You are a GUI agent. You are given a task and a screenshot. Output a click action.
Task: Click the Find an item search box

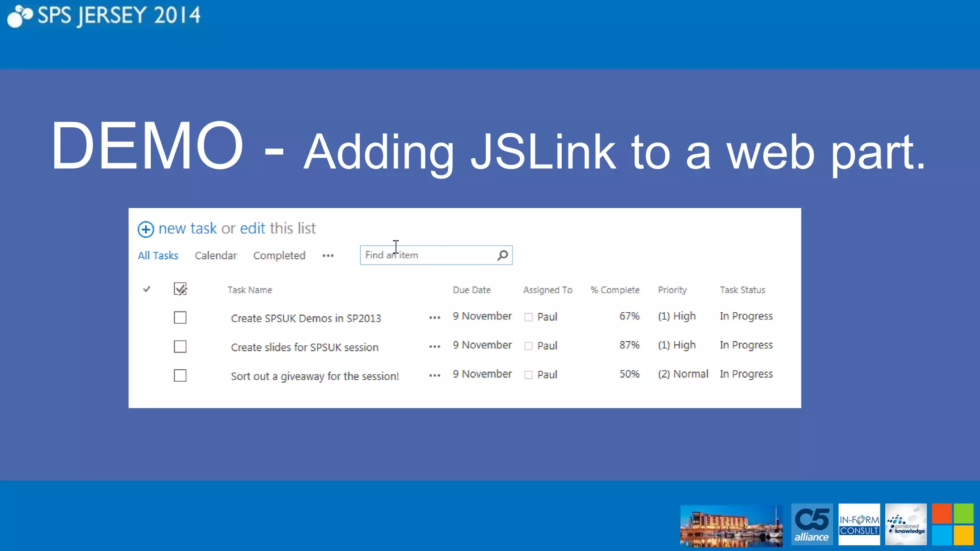(x=428, y=255)
